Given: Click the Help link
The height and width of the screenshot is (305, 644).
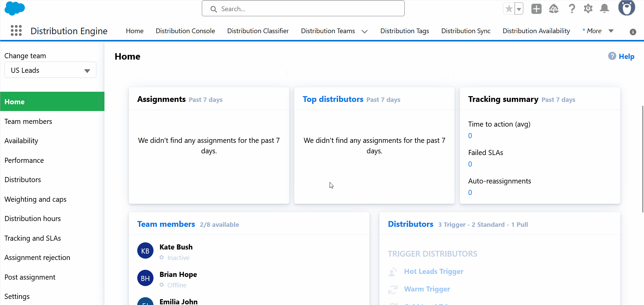Looking at the screenshot, I should (626, 56).
